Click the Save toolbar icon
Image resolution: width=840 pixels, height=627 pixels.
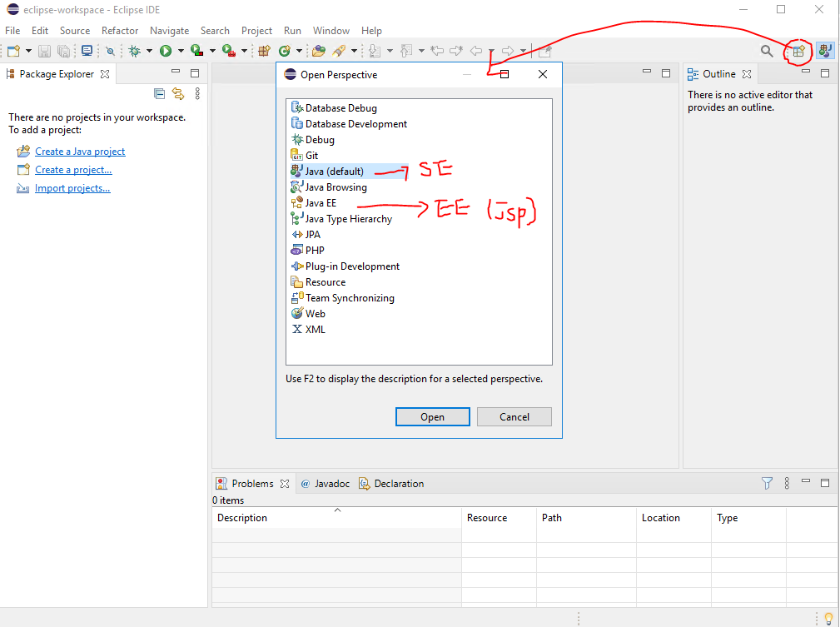pyautogui.click(x=44, y=51)
